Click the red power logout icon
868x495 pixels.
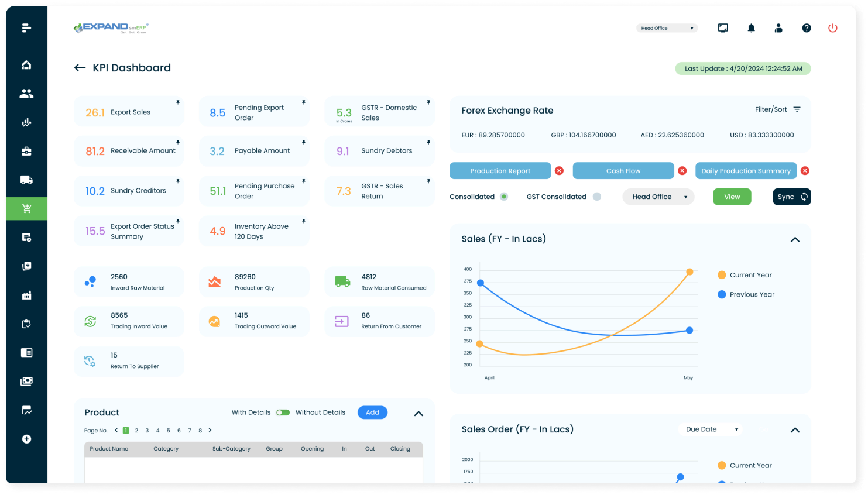coord(832,28)
